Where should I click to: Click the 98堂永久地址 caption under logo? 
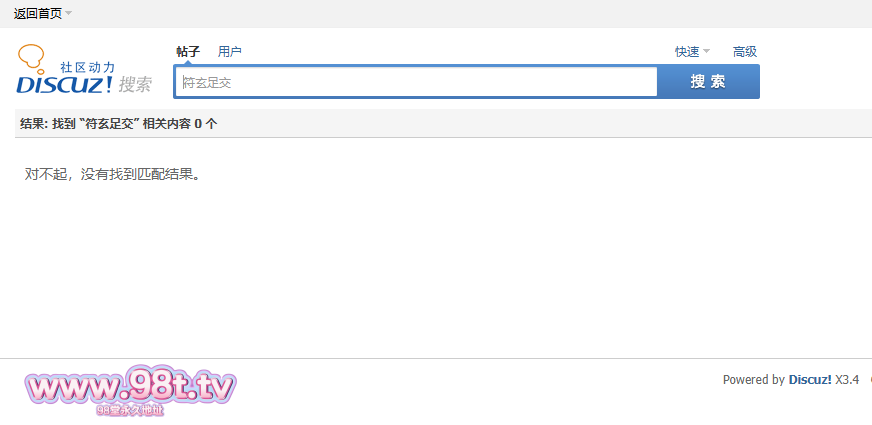pyautogui.click(x=130, y=410)
